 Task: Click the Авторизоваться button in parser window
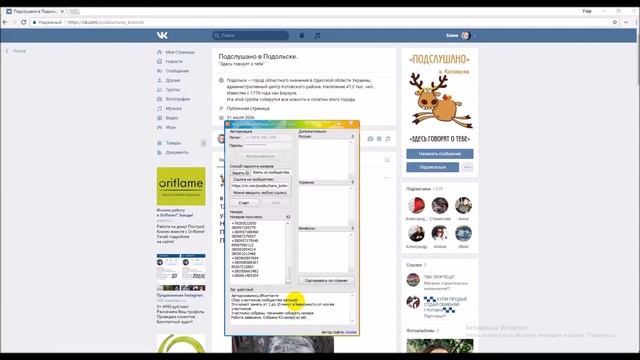(260, 156)
